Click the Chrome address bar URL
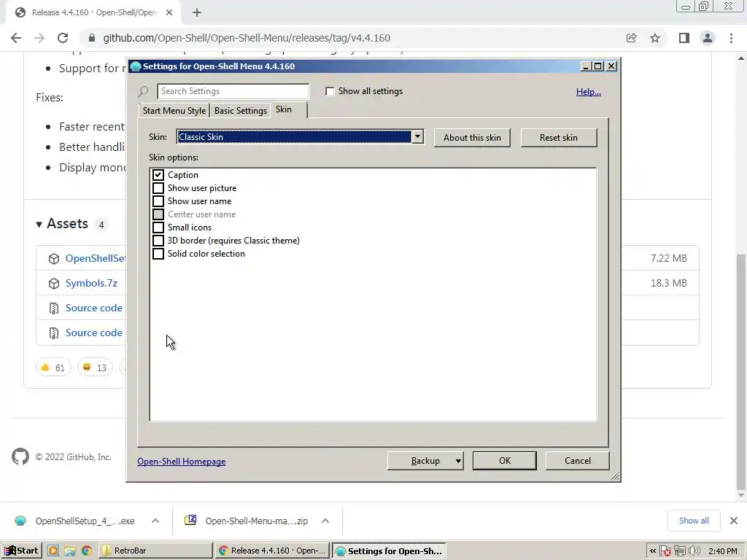747x560 pixels. click(247, 38)
